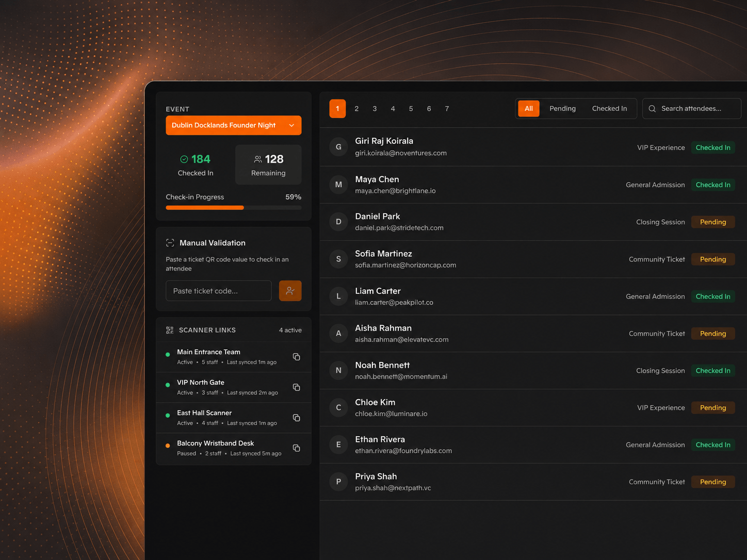The width and height of the screenshot is (747, 560).
Task: Click email priya.shah@nextpath.vc
Action: point(393,488)
